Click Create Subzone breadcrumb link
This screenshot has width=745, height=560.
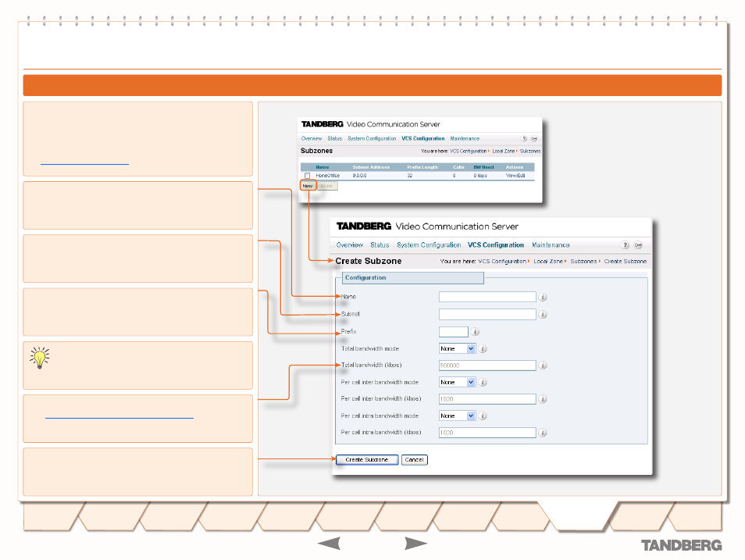(x=626, y=262)
